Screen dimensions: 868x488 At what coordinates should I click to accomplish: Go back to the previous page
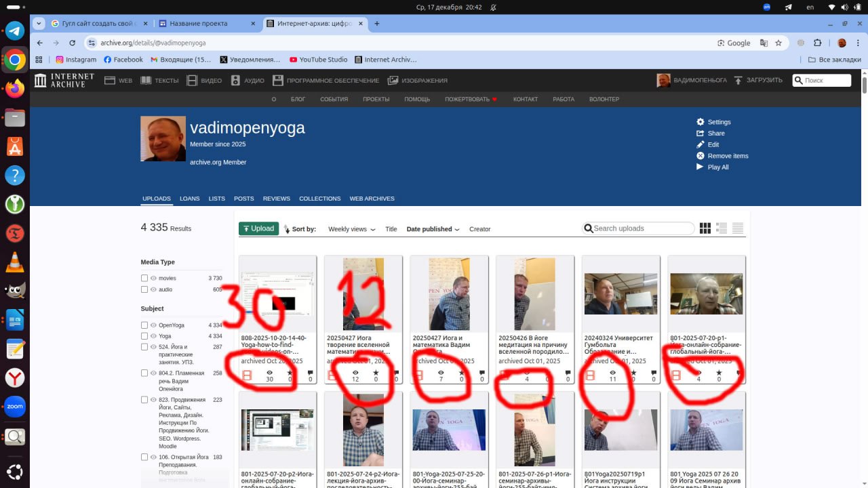39,43
